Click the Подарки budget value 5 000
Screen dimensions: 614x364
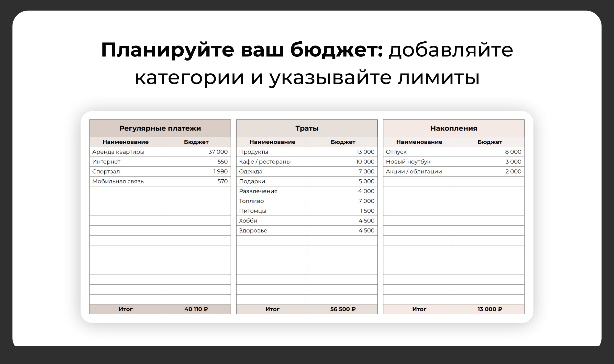[x=342, y=181]
